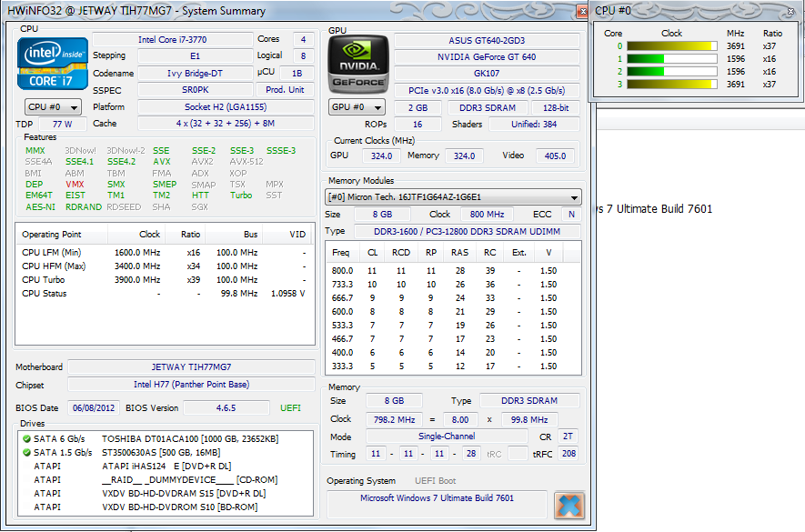This screenshot has height=532, width=805.
Task: Click the Turbo feature label
Action: point(241,196)
